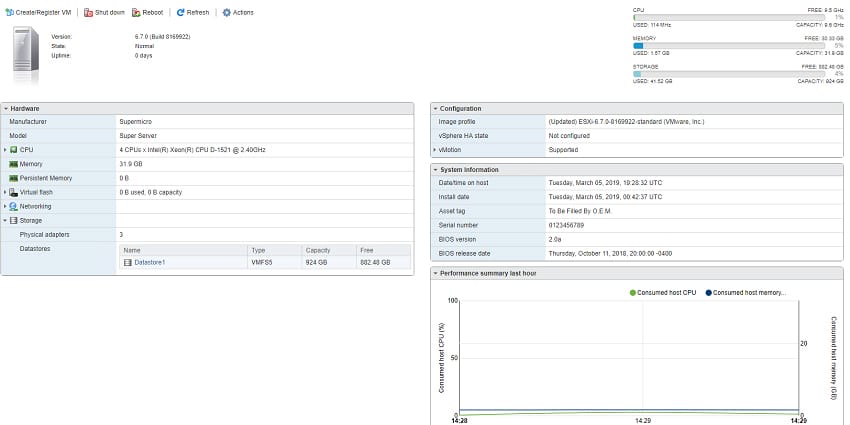Click the Install date value
850x425 pixels.
(x=605, y=197)
